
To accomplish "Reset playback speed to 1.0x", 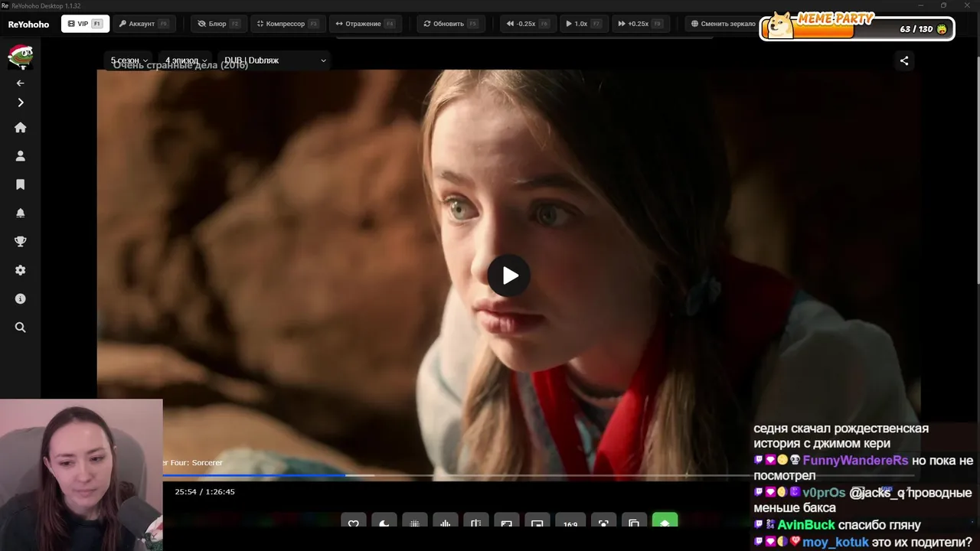I will 583,24.
